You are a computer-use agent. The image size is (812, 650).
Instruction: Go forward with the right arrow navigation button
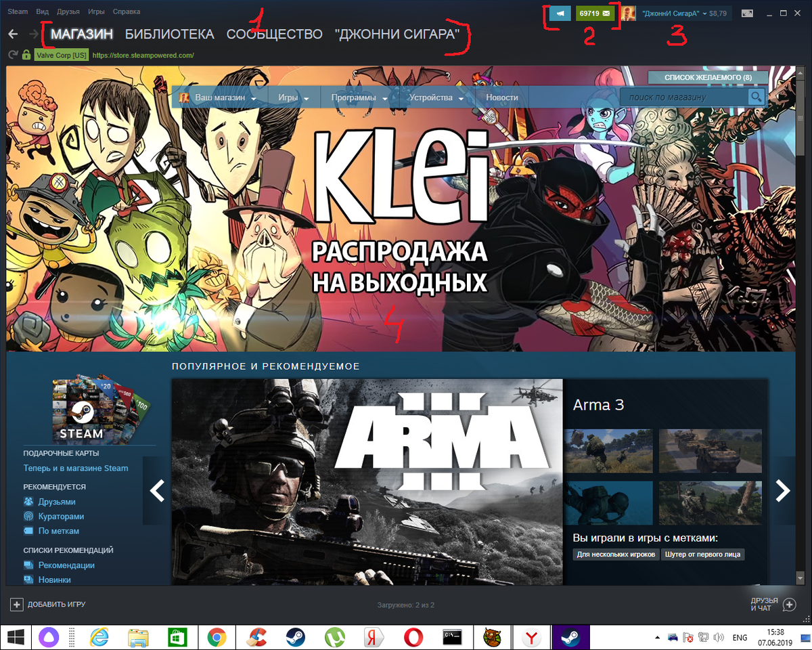pyautogui.click(x=33, y=34)
